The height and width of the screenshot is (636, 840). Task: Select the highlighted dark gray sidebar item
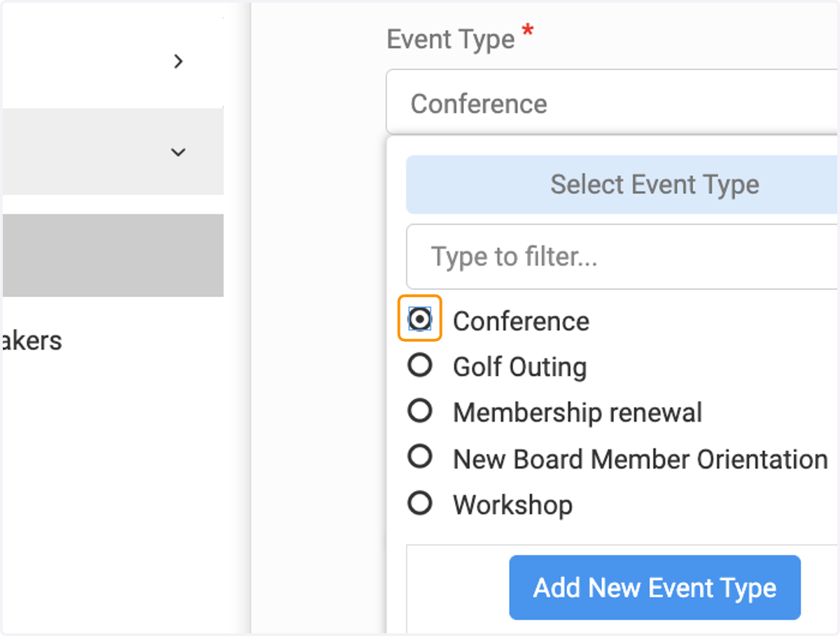pyautogui.click(x=112, y=256)
